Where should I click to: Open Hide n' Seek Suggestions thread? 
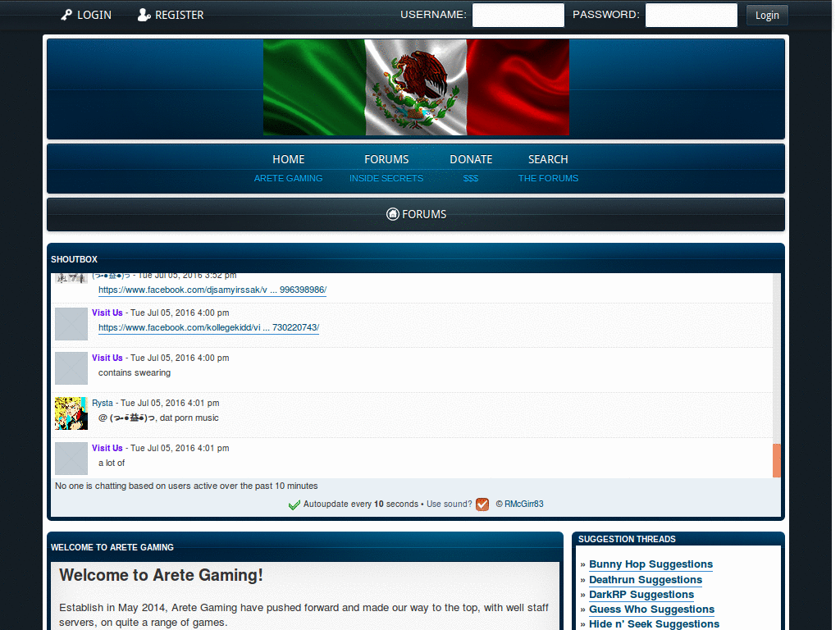(654, 624)
